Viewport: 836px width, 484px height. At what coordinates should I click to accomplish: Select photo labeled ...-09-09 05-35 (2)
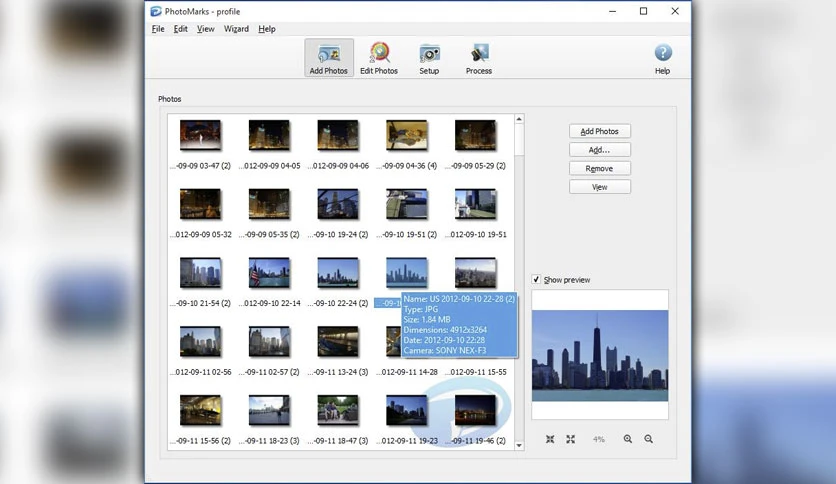point(269,204)
